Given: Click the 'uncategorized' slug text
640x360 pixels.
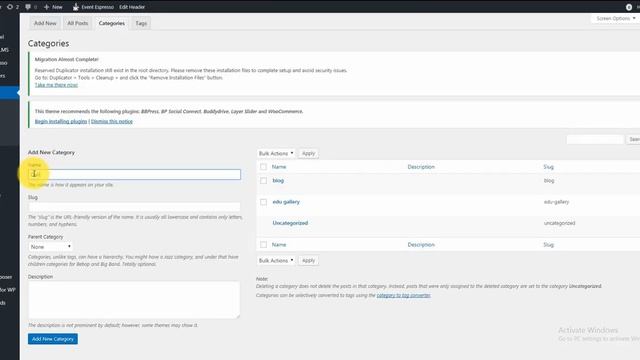Looking at the screenshot, I should pos(559,223).
